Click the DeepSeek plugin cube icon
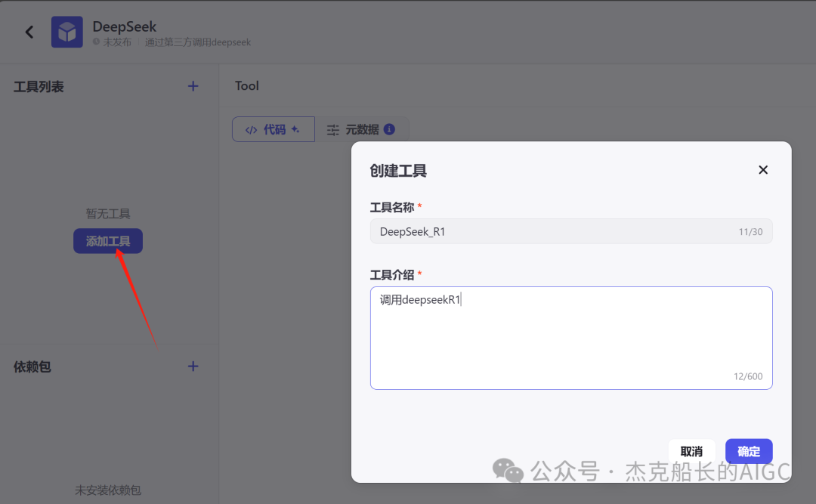Image resolution: width=816 pixels, height=504 pixels. 67,32
